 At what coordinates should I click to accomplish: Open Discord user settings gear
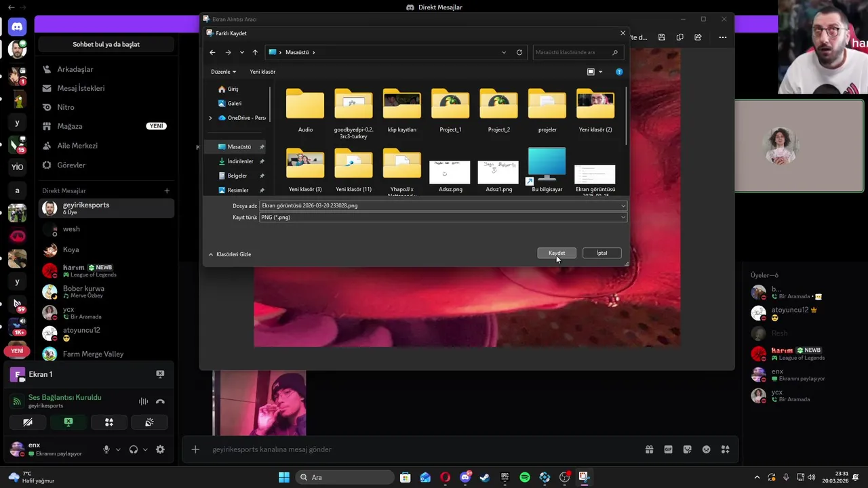[x=160, y=449]
